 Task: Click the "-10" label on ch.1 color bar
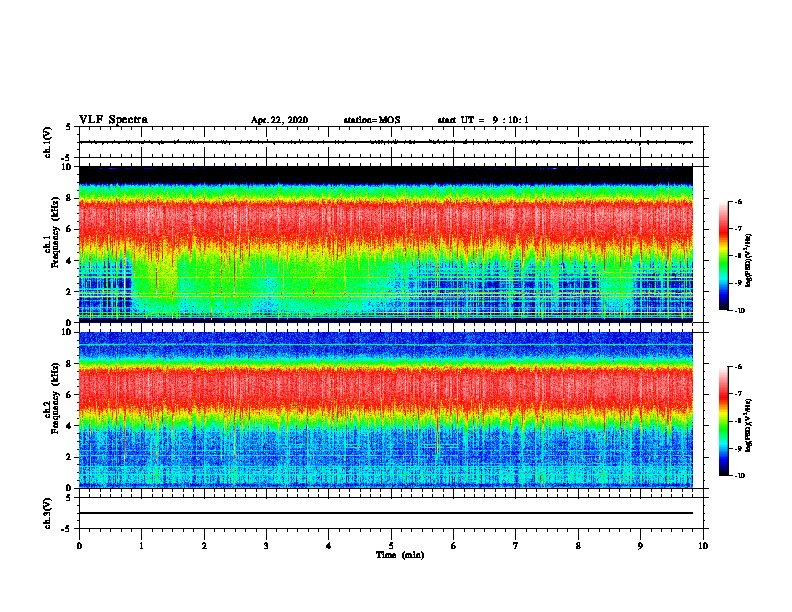[x=739, y=311]
